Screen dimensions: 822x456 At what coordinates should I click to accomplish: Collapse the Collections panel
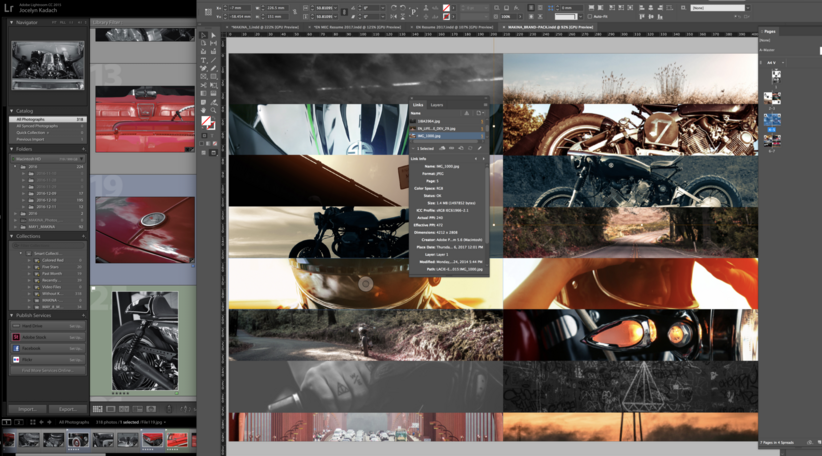click(x=12, y=236)
